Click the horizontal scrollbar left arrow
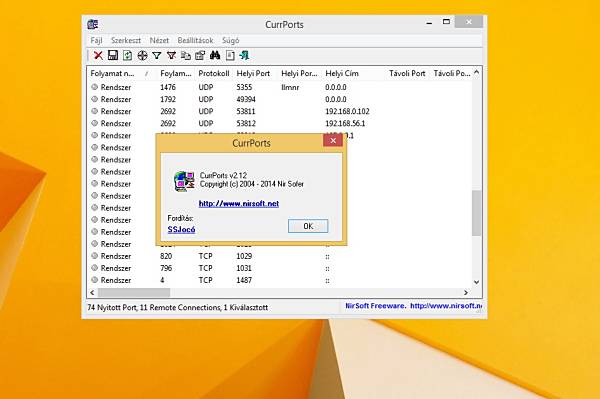600x399 pixels. pyautogui.click(x=92, y=293)
